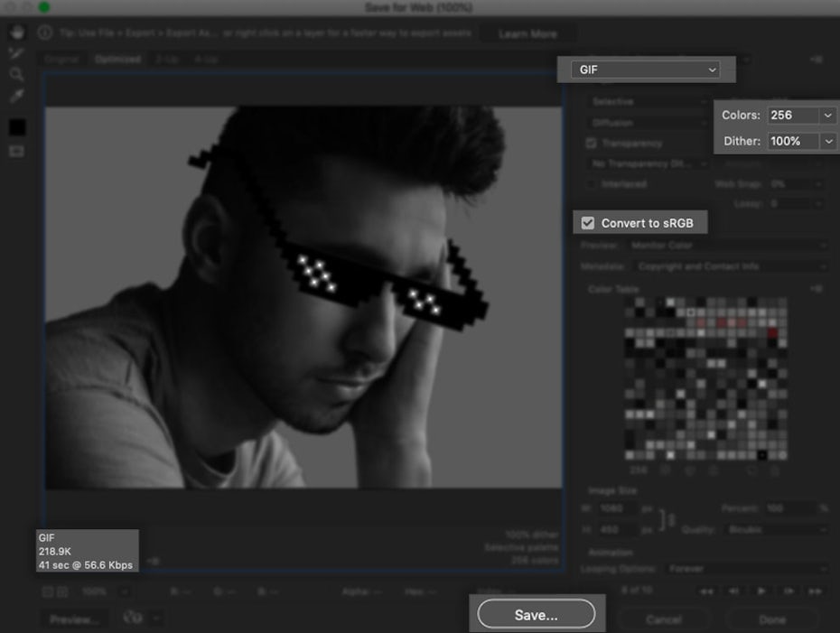This screenshot has height=633, width=840.
Task: Select the Slice Select tool
Action: (x=16, y=53)
